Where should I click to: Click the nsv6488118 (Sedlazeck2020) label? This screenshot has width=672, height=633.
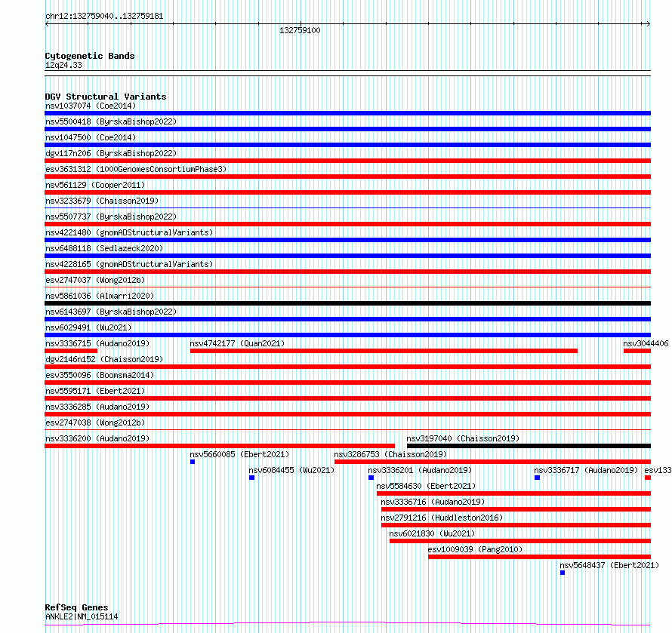pyautogui.click(x=104, y=248)
